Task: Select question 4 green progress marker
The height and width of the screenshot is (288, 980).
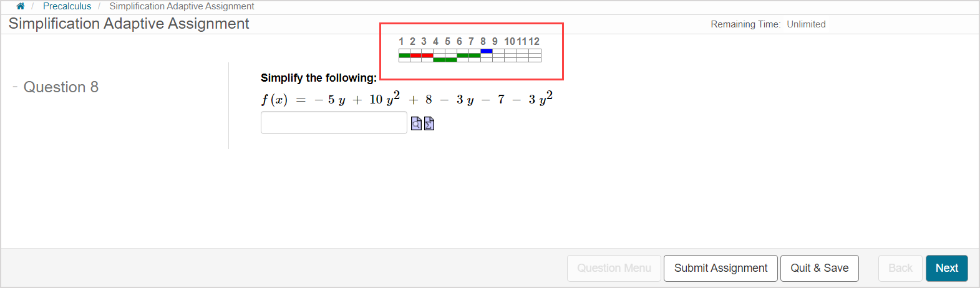Action: coord(439,60)
